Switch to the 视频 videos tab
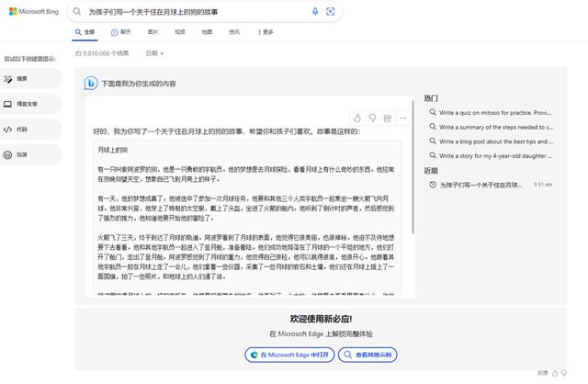This screenshot has width=588, height=384. 179,31
